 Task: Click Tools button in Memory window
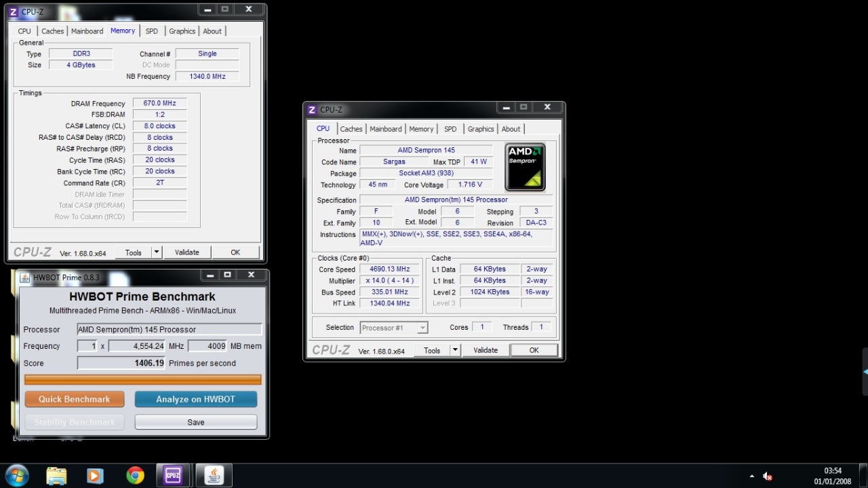(133, 252)
